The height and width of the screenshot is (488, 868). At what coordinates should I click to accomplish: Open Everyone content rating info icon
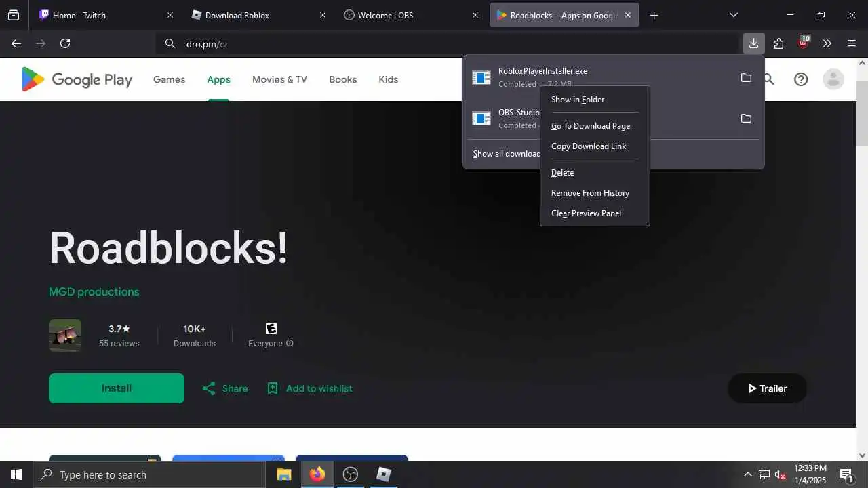[290, 344]
